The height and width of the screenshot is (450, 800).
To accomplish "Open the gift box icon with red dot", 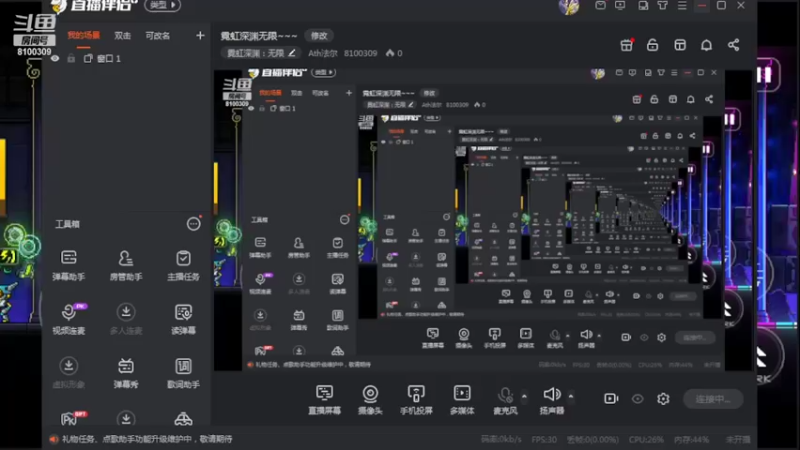I will tap(627, 45).
